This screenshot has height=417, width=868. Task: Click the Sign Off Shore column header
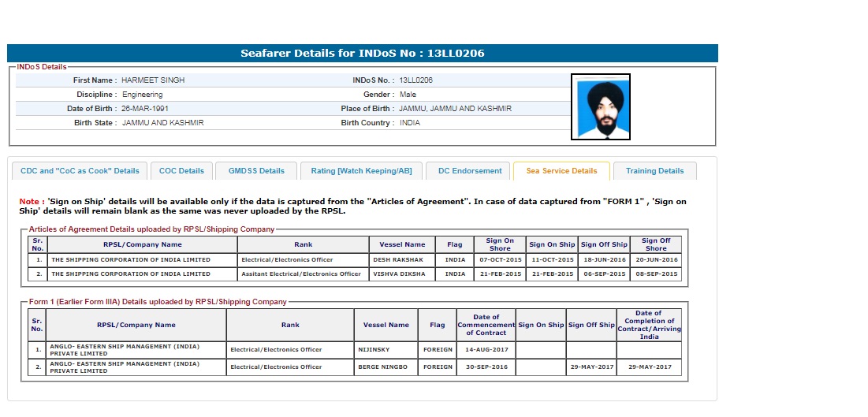(x=655, y=244)
